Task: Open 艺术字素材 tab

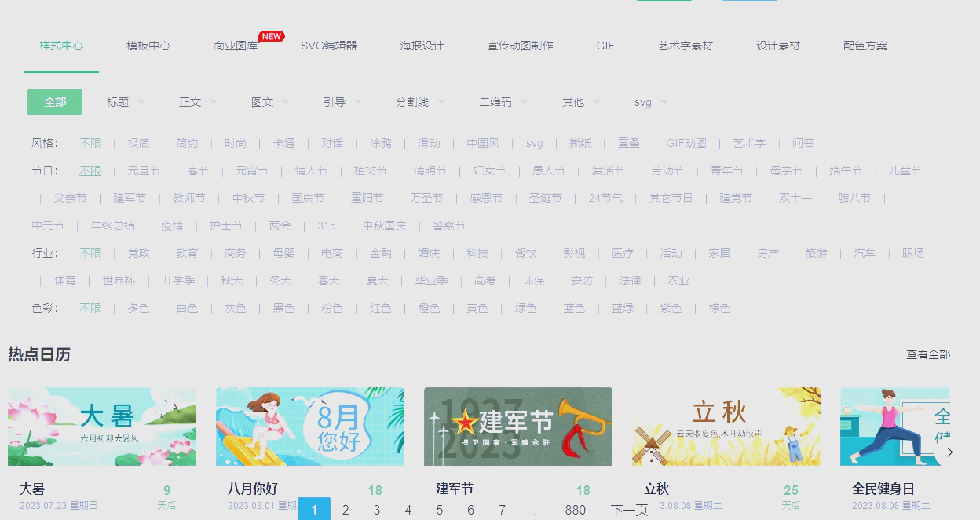Action: click(686, 46)
